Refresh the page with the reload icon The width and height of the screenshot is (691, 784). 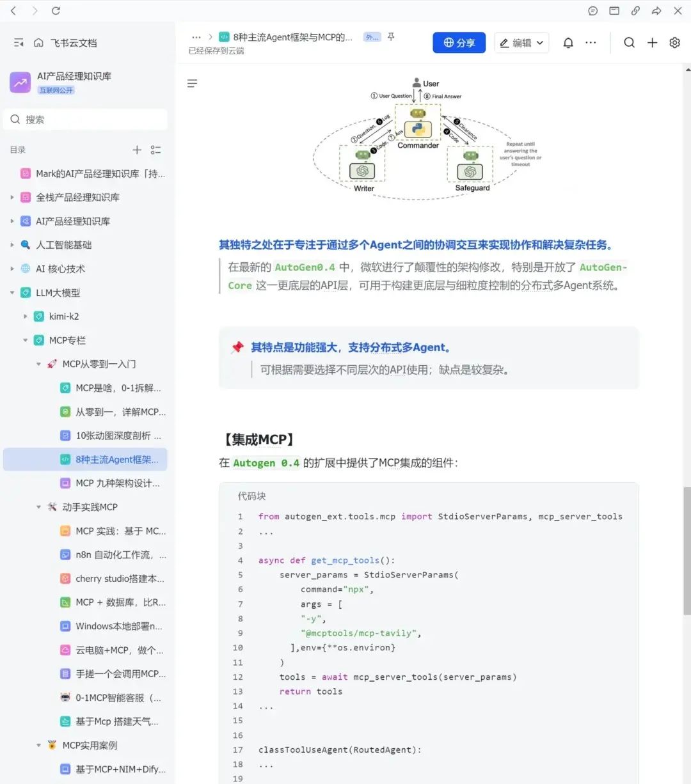[56, 11]
